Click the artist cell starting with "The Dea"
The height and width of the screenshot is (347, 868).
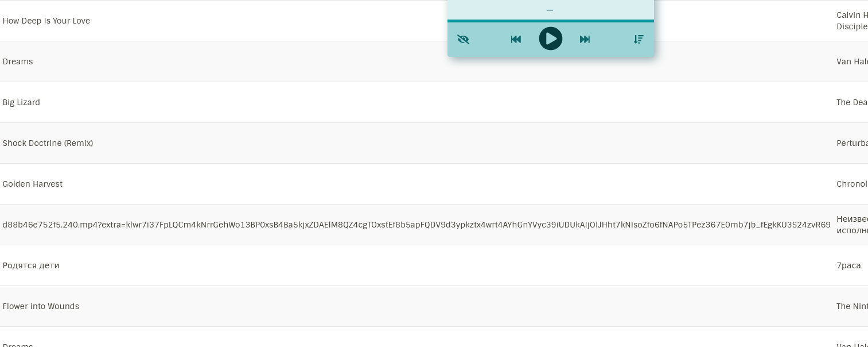pos(852,102)
